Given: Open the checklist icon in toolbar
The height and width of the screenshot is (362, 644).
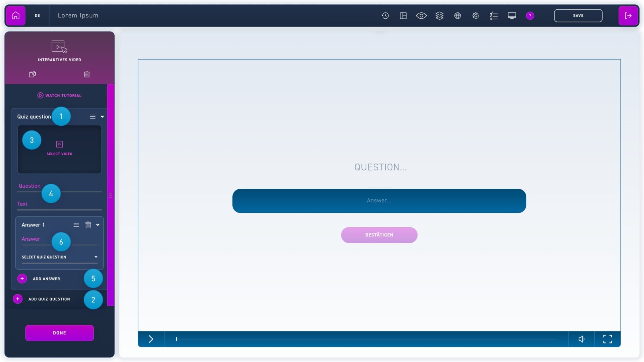Looking at the screenshot, I should 494,15.
